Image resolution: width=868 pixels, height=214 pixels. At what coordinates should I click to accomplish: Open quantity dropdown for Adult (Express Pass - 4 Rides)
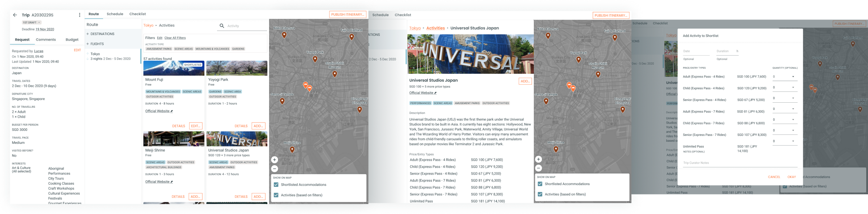click(x=785, y=77)
